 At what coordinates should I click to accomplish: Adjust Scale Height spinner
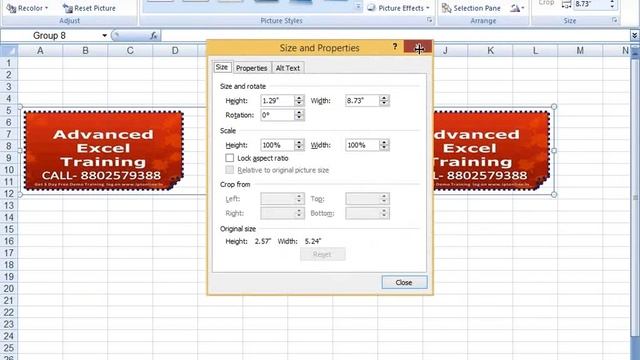[299, 145]
